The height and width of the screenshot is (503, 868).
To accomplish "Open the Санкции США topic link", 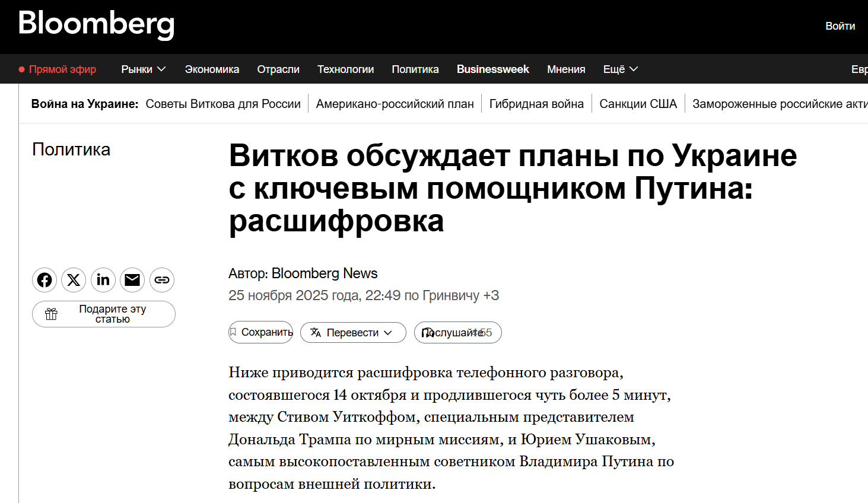I will (x=638, y=104).
